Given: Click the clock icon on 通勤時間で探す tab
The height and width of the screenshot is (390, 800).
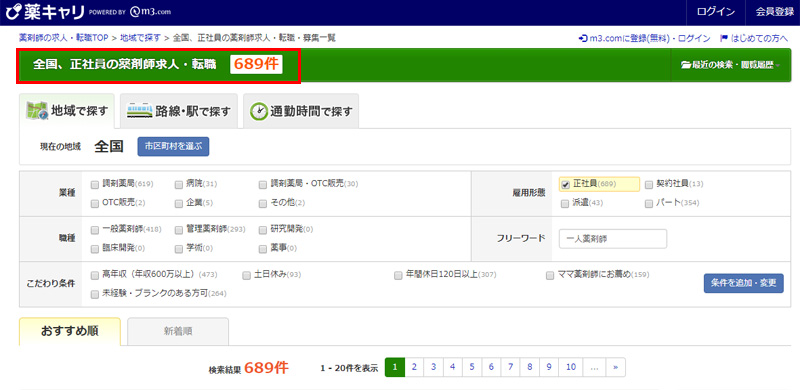Looking at the screenshot, I should click(259, 111).
